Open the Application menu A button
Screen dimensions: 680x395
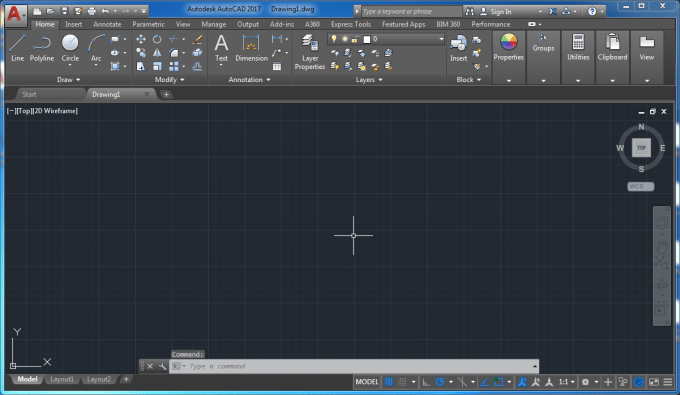pos(16,15)
